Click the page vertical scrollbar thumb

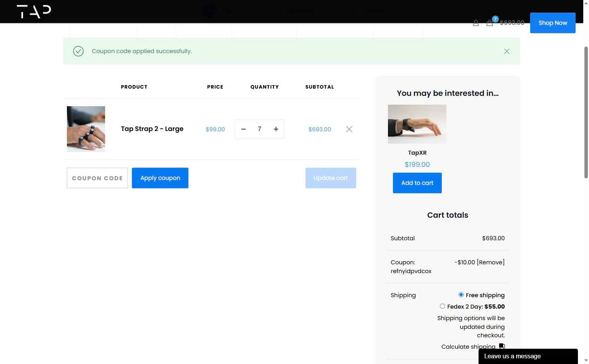586,112
